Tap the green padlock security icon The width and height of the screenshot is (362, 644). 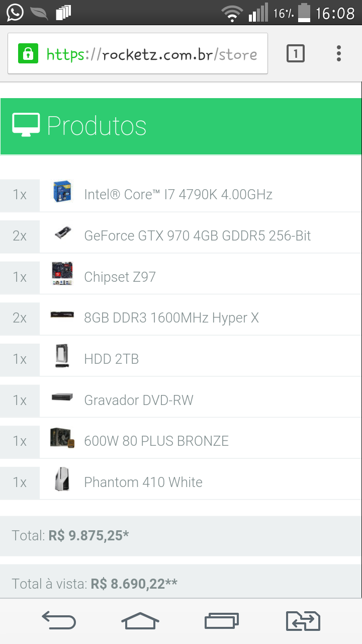click(x=28, y=54)
